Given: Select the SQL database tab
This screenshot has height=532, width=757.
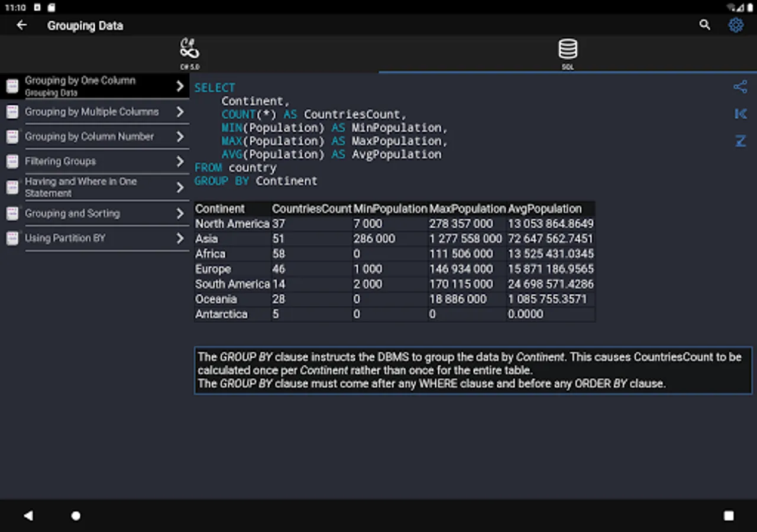Looking at the screenshot, I should tap(568, 53).
